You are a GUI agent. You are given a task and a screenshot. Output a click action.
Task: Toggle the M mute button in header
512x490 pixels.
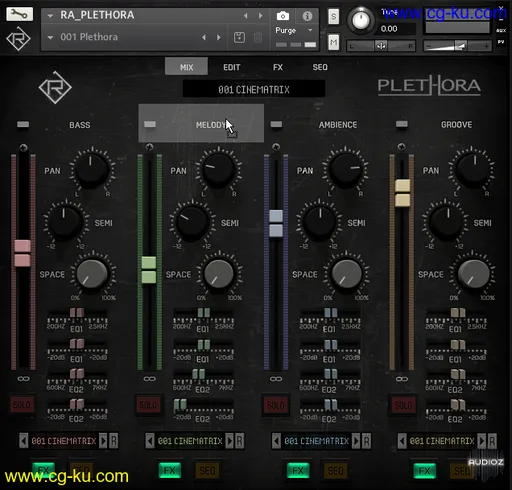click(334, 42)
